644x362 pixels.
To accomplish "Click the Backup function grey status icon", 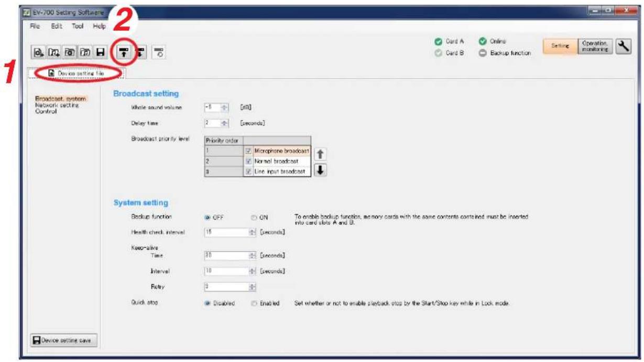I will (482, 53).
